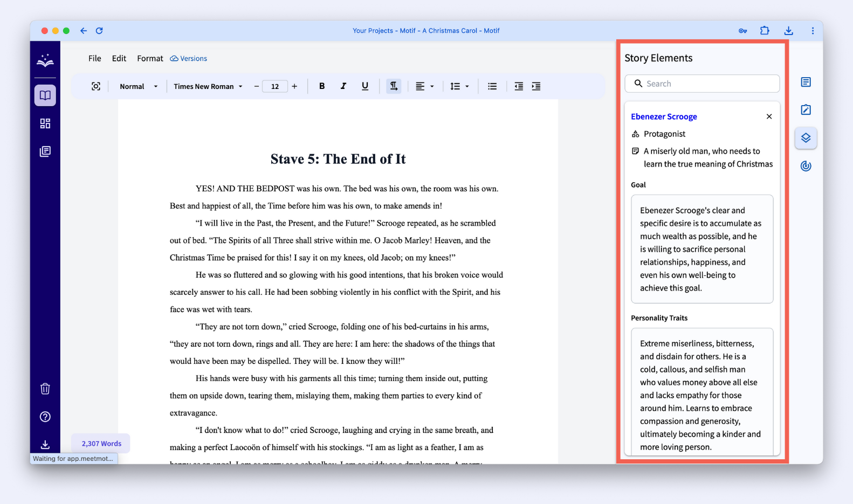
Task: Click the Goal description text box
Action: tap(702, 249)
